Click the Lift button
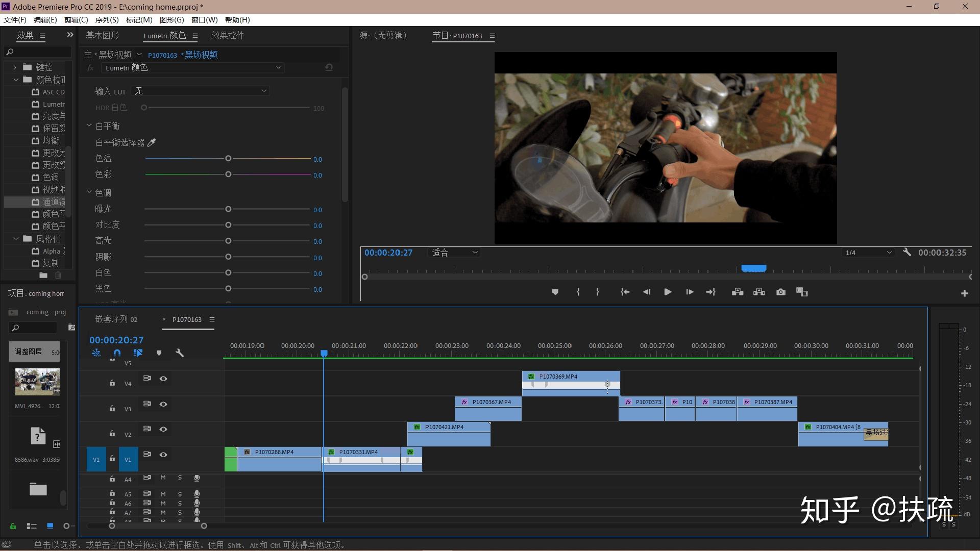 coord(738,292)
